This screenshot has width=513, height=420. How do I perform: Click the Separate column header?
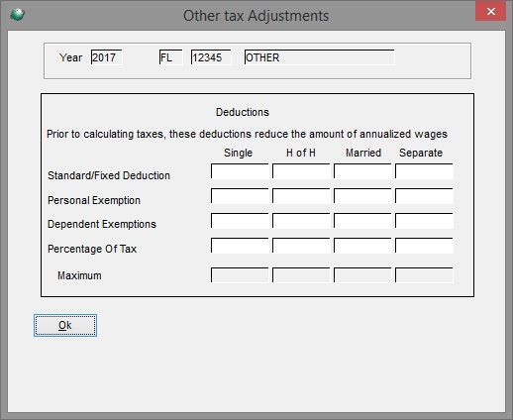coord(421,153)
